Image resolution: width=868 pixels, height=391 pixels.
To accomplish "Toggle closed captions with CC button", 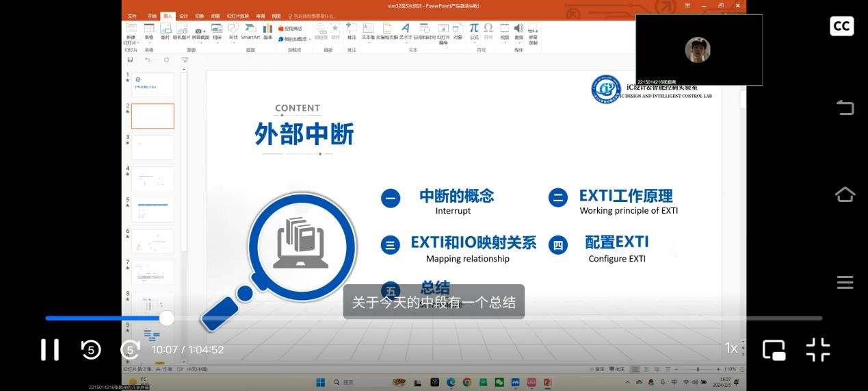I will click(x=841, y=26).
